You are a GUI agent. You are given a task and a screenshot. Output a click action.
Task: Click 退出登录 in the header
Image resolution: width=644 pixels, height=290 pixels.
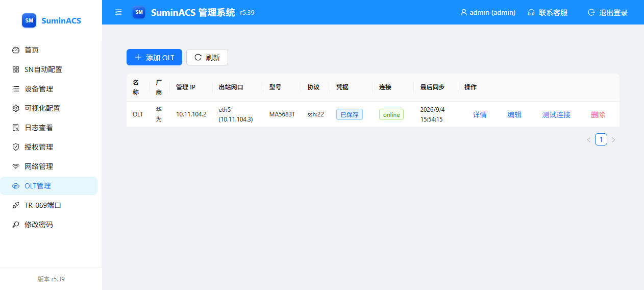(x=613, y=12)
